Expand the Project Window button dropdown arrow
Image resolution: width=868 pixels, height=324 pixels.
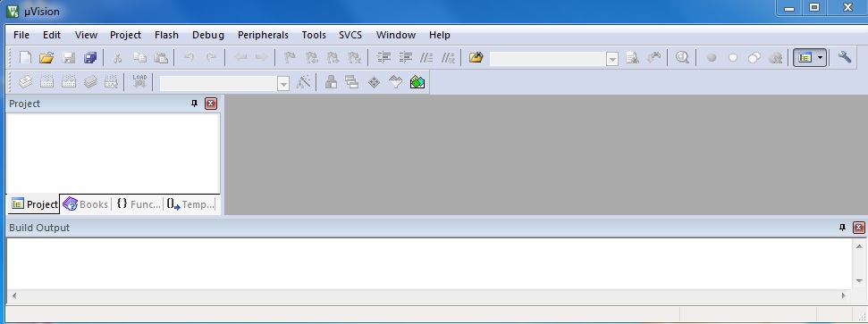point(821,57)
